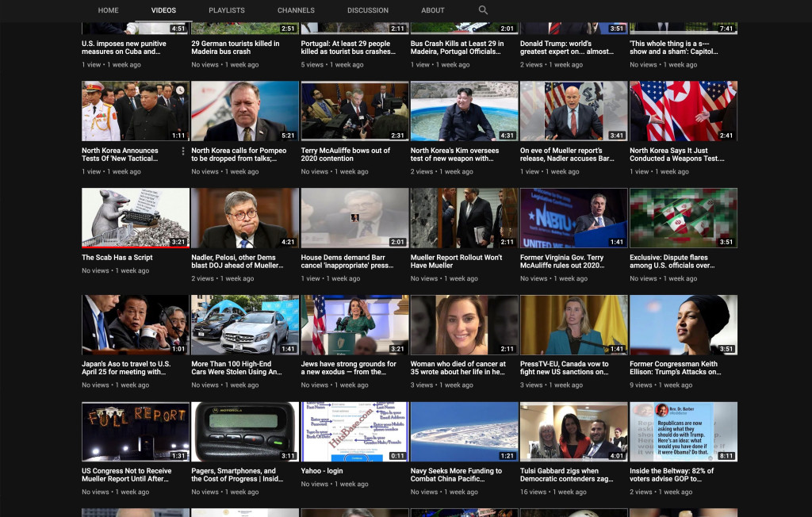This screenshot has height=517, width=812.
Task: Open three-dot menu beside North Korea Announces Tests
Action: point(183,151)
